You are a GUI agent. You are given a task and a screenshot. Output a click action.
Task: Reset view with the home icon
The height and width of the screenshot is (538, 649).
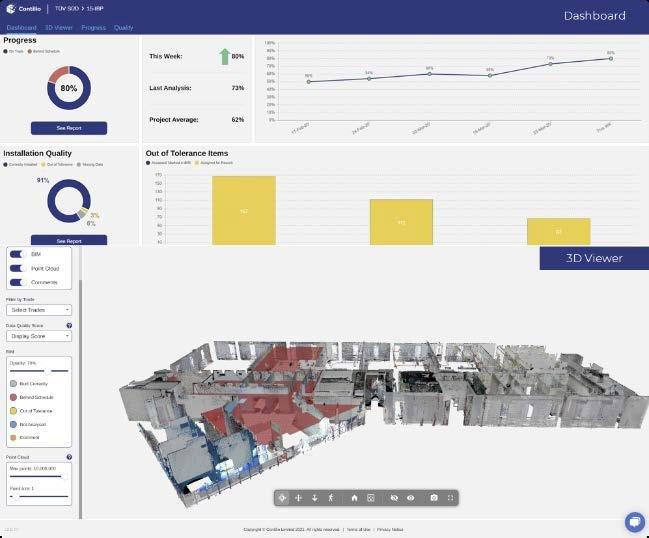coord(354,497)
